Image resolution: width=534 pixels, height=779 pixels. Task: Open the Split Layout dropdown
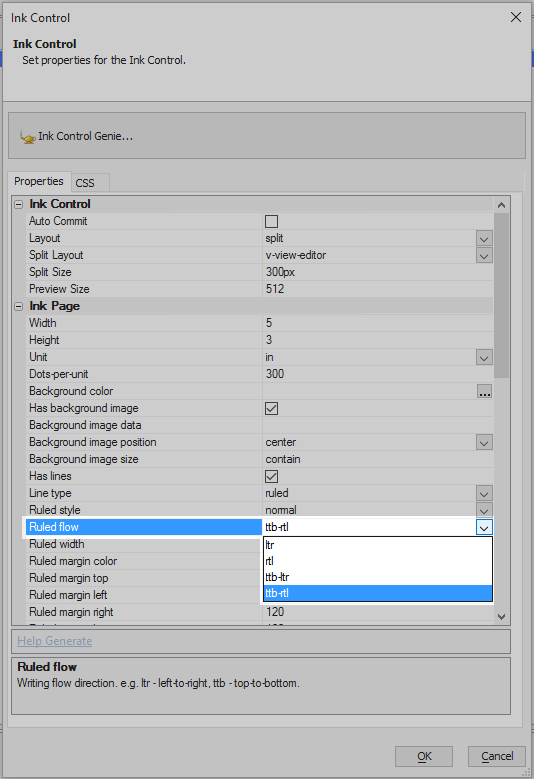click(484, 255)
